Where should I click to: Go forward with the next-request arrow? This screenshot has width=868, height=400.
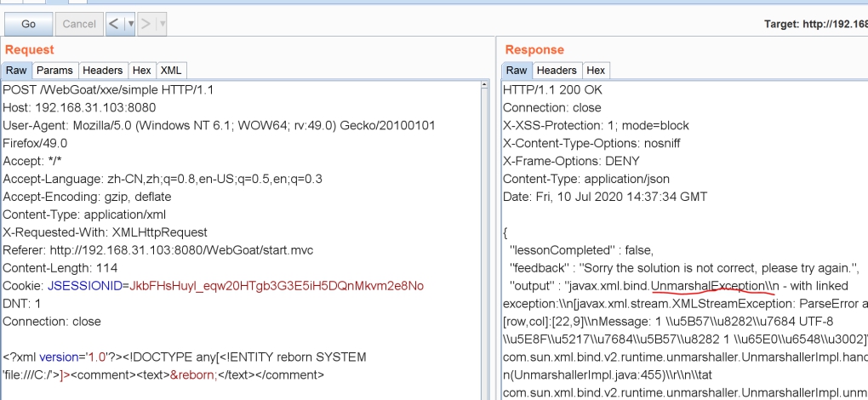[146, 24]
